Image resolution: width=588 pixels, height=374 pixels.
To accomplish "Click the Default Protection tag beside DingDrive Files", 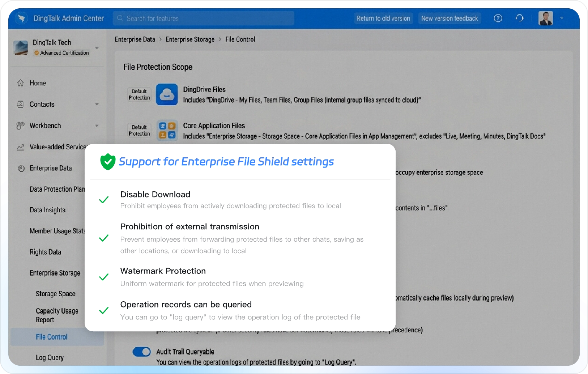I will tap(139, 94).
